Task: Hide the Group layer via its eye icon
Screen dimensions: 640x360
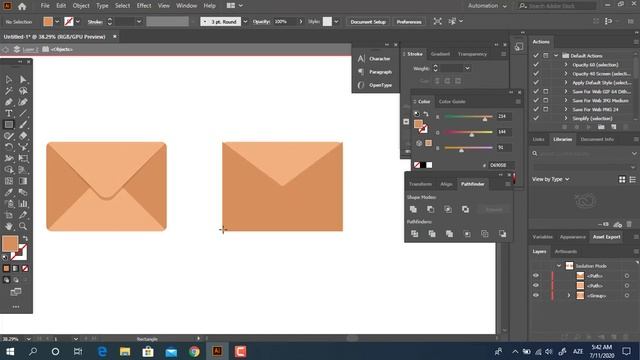Action: 536,296
